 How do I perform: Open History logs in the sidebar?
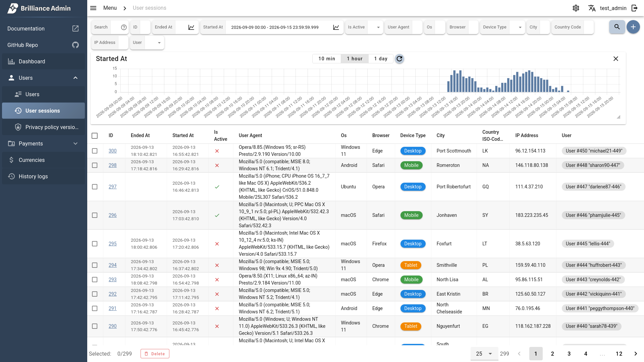[44, 176]
